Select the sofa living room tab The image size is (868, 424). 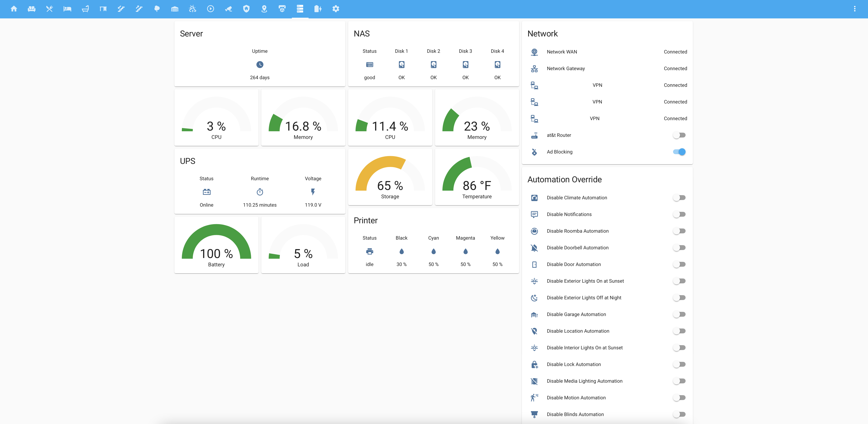[32, 9]
